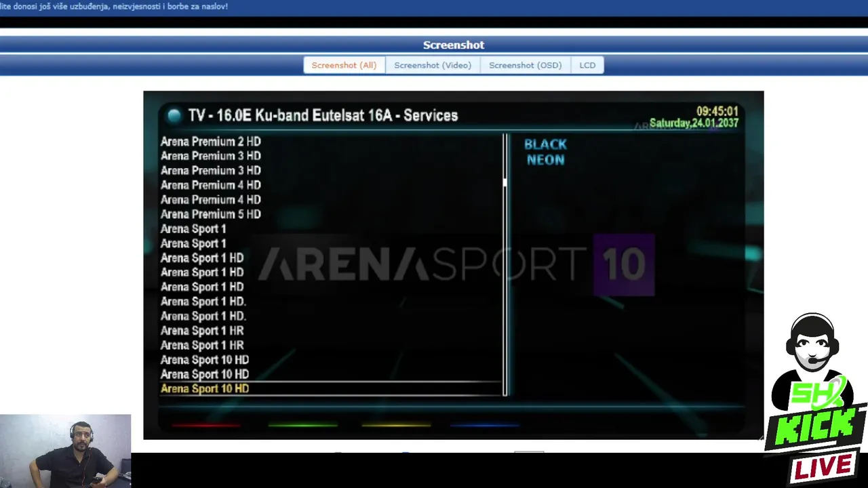Select the Arena Premium 2 HD channel row
The image size is (868, 488).
click(x=331, y=142)
